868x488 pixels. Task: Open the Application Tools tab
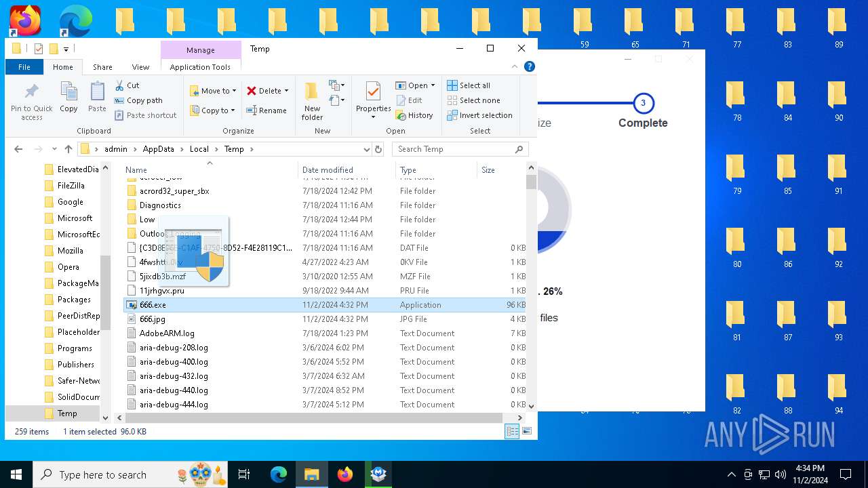point(200,67)
